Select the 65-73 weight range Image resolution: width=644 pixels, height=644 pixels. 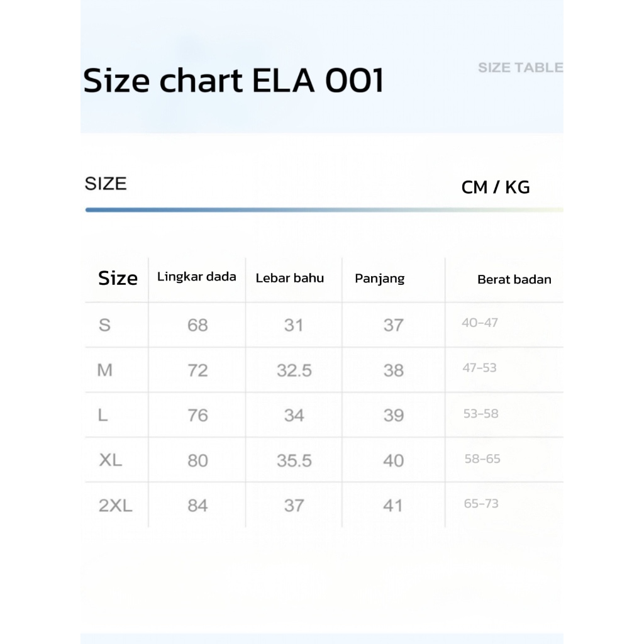click(x=481, y=504)
